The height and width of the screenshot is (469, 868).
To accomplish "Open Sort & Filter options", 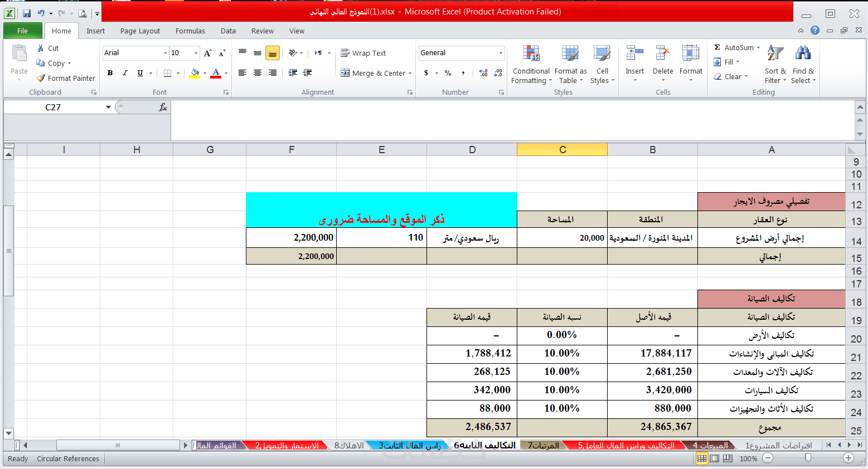I will coord(775,64).
